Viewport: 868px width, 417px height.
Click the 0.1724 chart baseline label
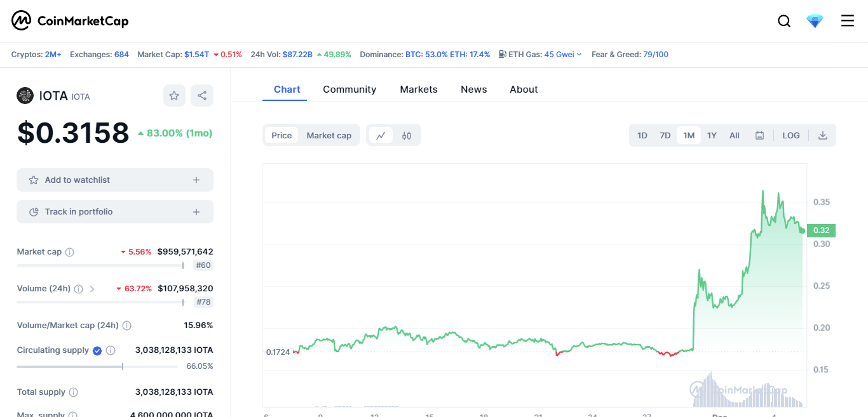click(278, 352)
